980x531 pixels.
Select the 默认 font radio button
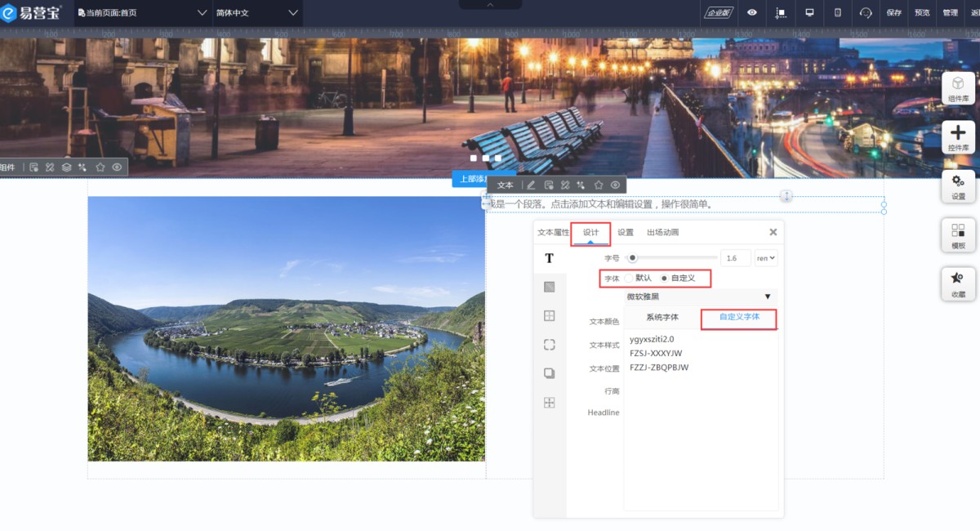(x=630, y=278)
